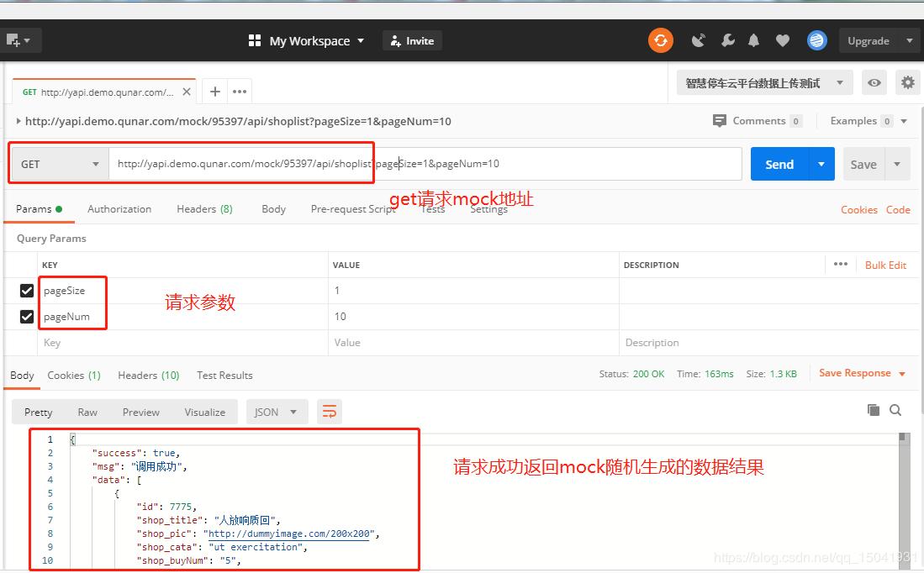Open the environment quick look eye icon
The height and width of the screenshot is (573, 924).
[874, 82]
